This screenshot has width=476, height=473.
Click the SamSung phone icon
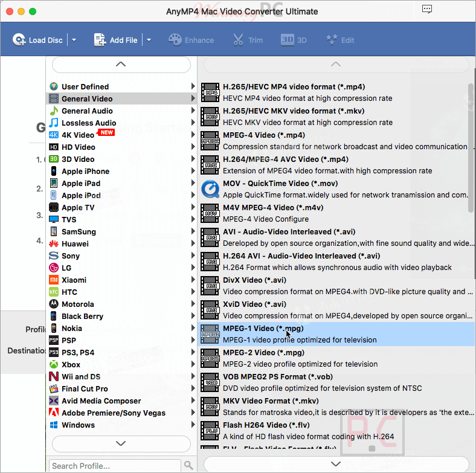pos(54,231)
